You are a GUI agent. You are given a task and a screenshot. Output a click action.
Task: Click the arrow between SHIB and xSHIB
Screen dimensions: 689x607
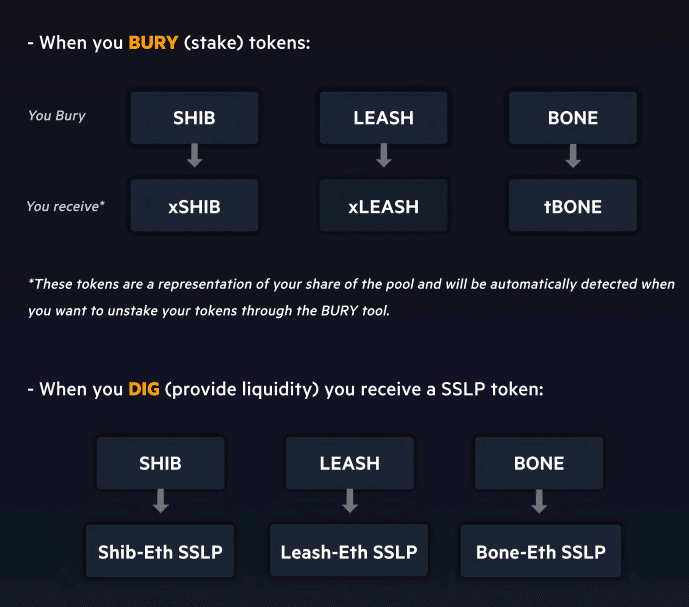point(194,156)
